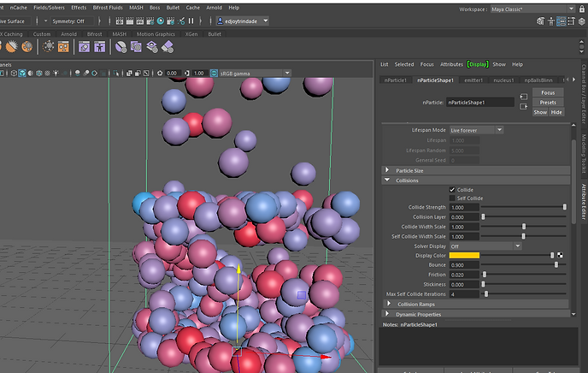Click the purple disc shelf icon with gear

coord(121,47)
